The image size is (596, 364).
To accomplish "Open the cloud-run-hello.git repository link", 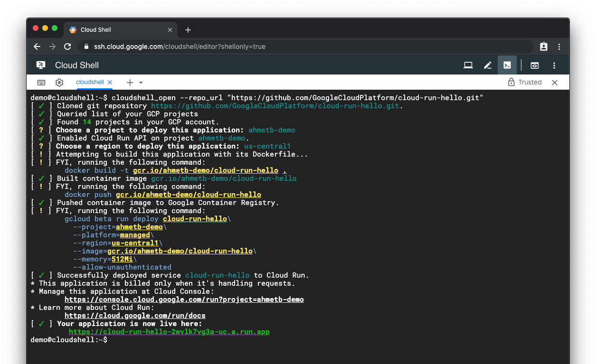I will click(x=275, y=106).
